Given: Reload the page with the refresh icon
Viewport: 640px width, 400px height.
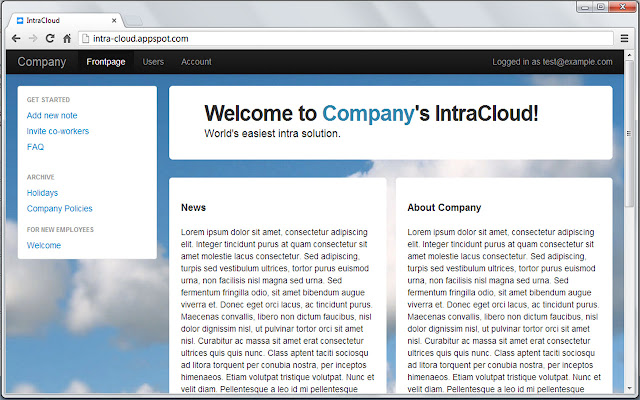Looking at the screenshot, I should [x=50, y=38].
